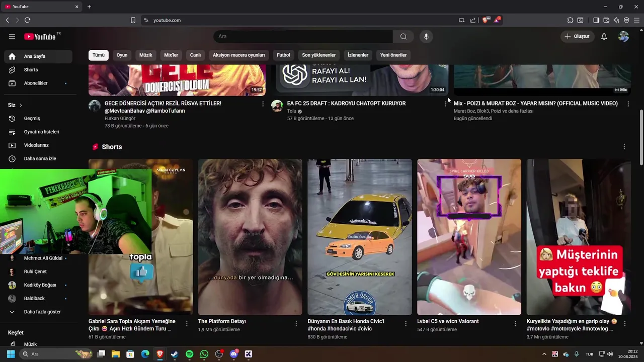Click the YouTube Ara search field
This screenshot has width=644, height=362.
coord(303,36)
